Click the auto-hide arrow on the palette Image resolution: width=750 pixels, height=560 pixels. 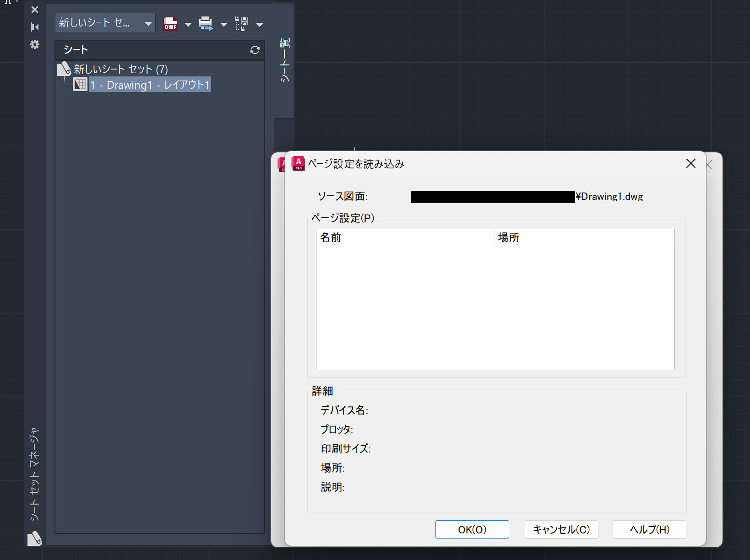34,27
